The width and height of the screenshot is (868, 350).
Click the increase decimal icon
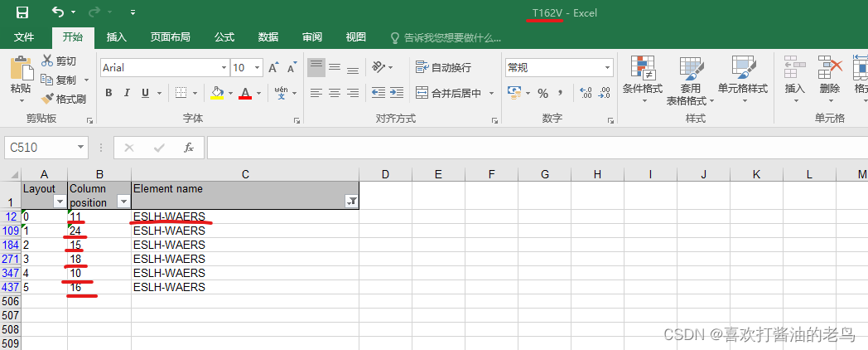tap(586, 93)
